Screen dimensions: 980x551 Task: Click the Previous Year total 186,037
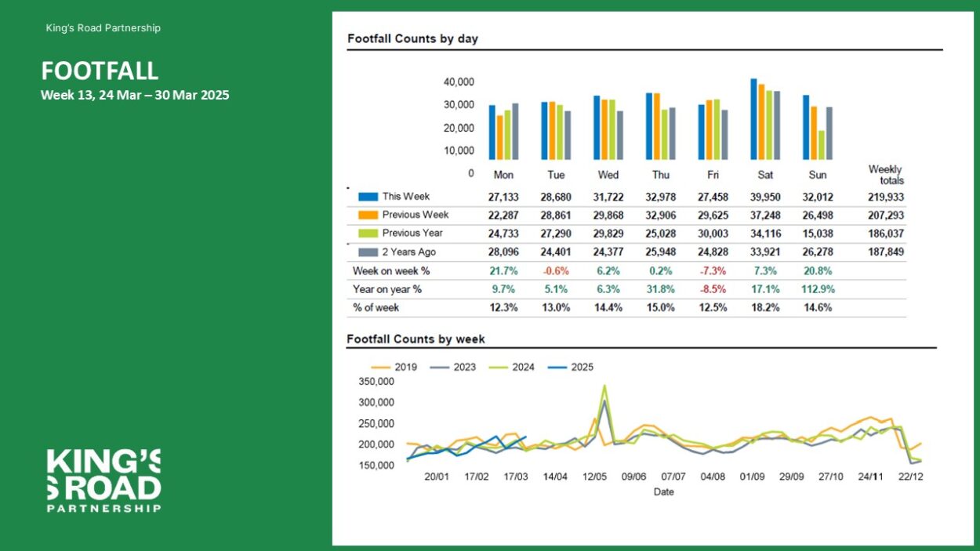pos(886,234)
